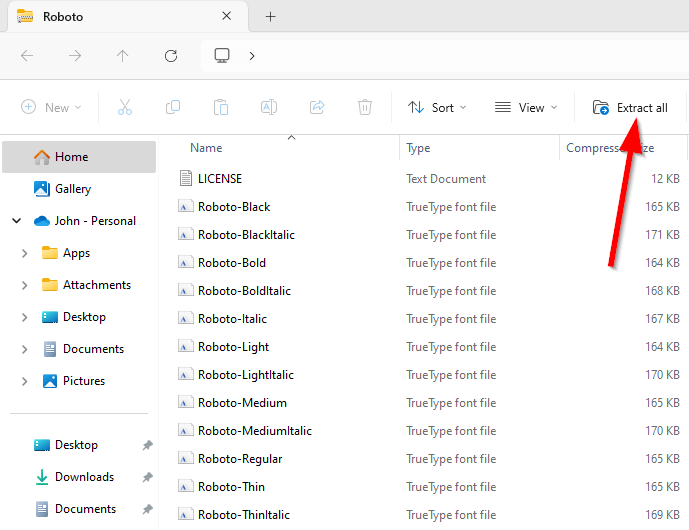Click the Gallery icon in sidebar
The image size is (689, 530).
click(42, 189)
